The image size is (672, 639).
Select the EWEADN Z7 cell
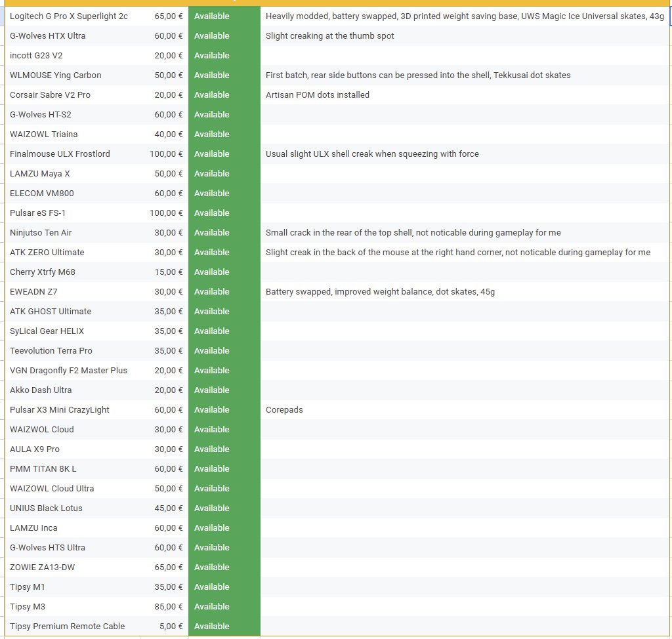73,293
